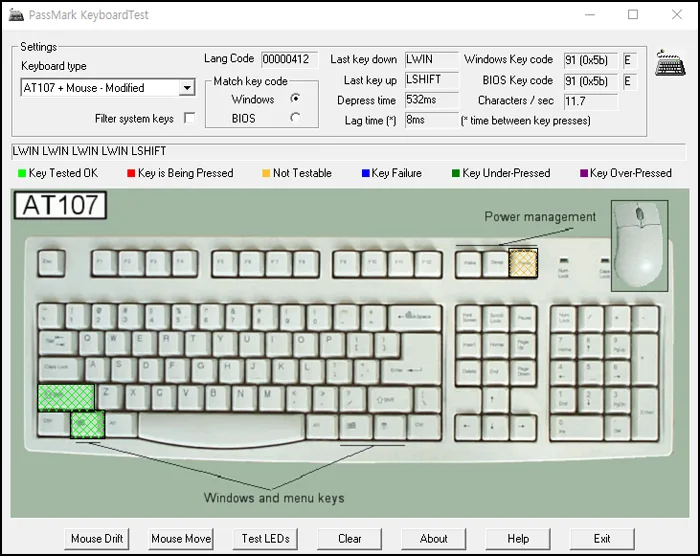Click the Esc key on keyboard image

(51, 263)
